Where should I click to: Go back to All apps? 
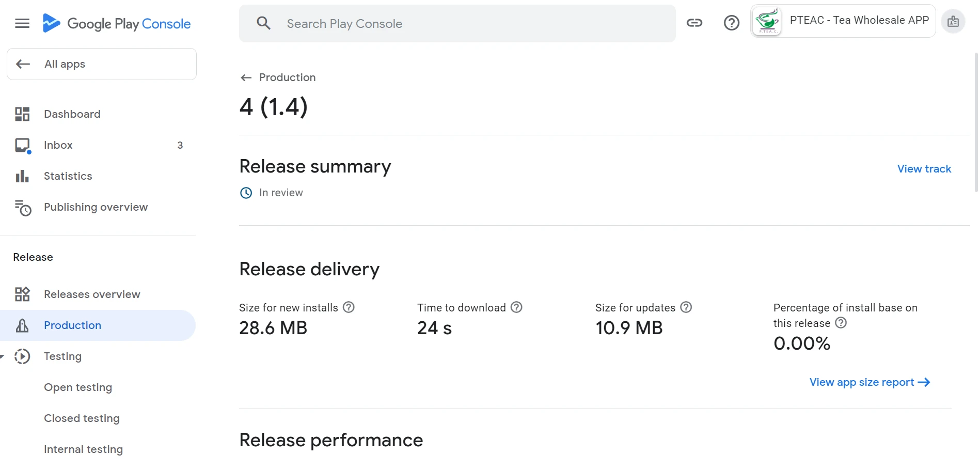pyautogui.click(x=102, y=64)
